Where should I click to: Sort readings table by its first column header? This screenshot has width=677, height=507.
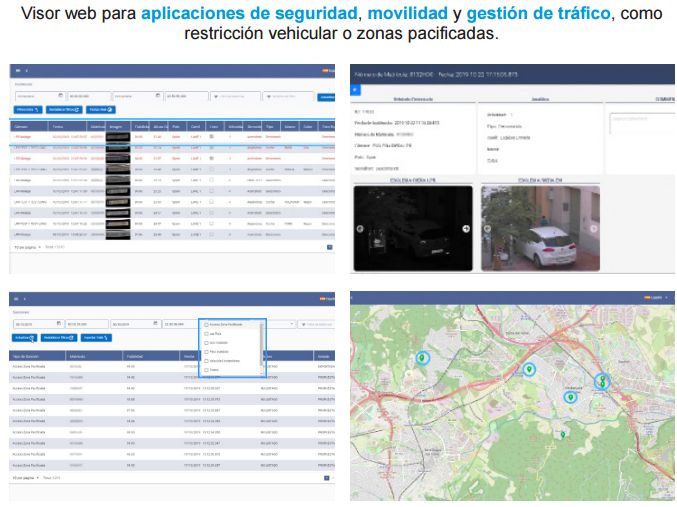pyautogui.click(x=29, y=127)
